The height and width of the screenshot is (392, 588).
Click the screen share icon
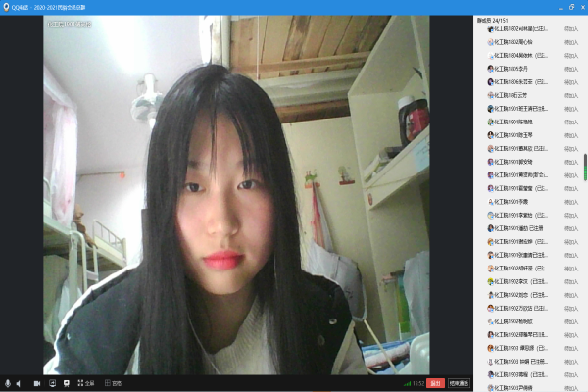click(52, 383)
